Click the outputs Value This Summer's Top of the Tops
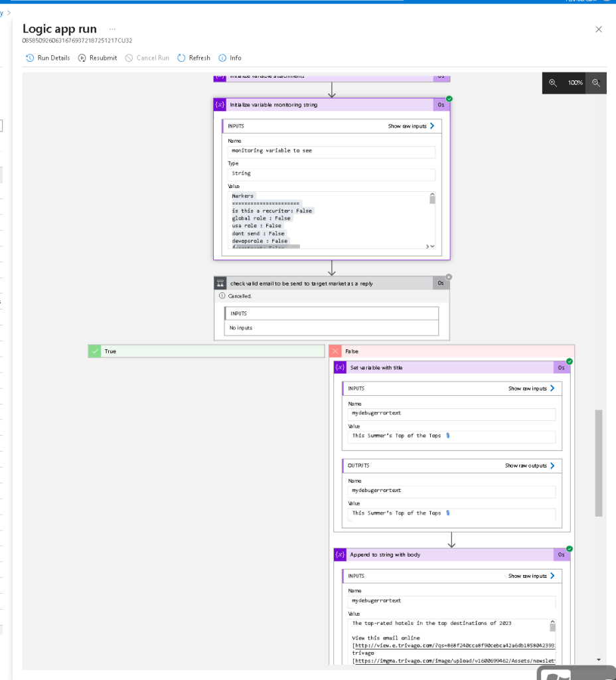This screenshot has width=616, height=680. tap(451, 514)
